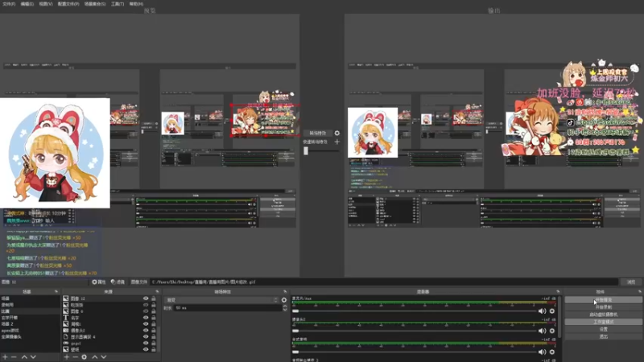Open 设置 from the Controls panel
This screenshot has height=362, width=644.
(x=603, y=329)
